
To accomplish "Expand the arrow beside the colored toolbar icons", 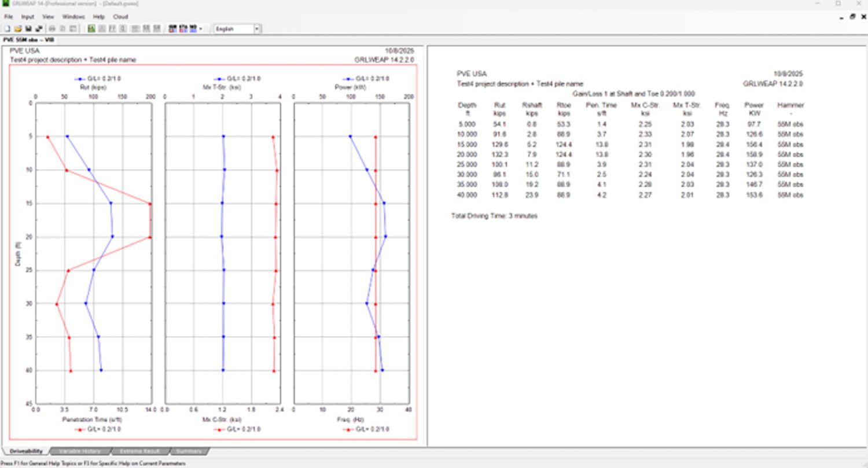I will coord(201,28).
